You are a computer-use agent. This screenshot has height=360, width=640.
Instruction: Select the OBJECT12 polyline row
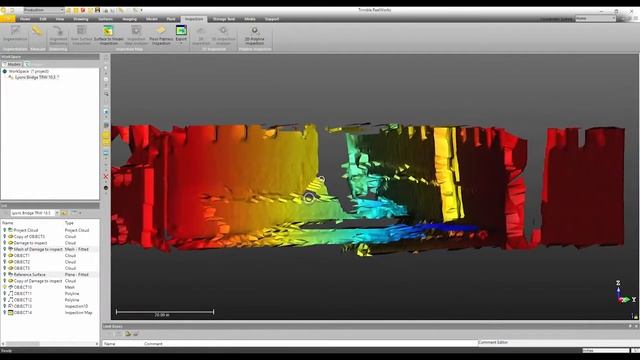[50, 300]
